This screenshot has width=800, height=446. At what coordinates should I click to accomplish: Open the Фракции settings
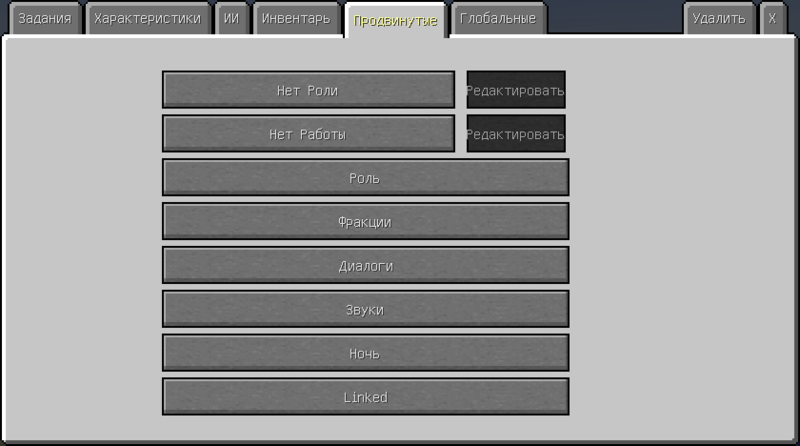click(365, 222)
